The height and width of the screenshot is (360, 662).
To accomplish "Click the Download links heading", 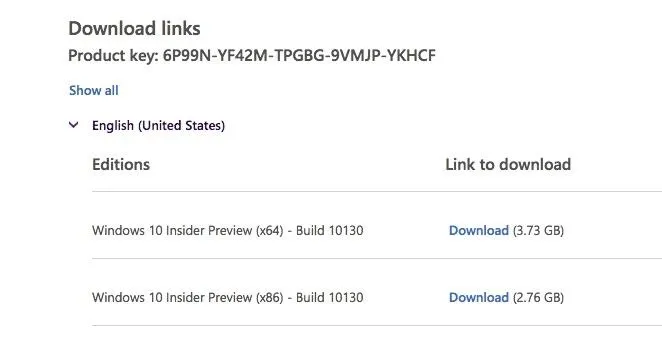I will coord(134,29).
